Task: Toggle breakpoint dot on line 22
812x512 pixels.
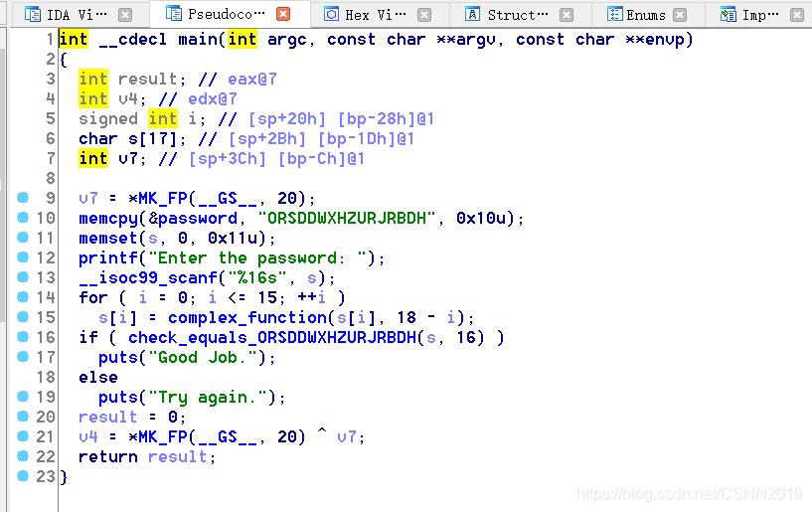Action: point(23,456)
